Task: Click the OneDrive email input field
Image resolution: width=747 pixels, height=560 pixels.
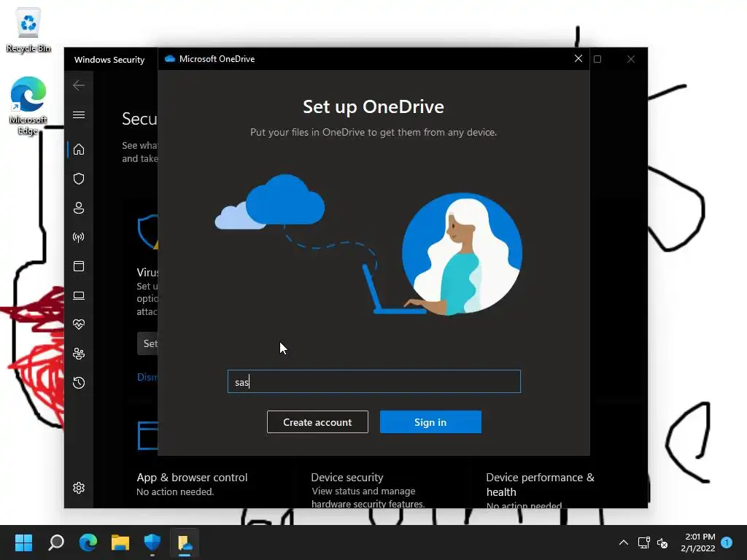Action: point(374,381)
